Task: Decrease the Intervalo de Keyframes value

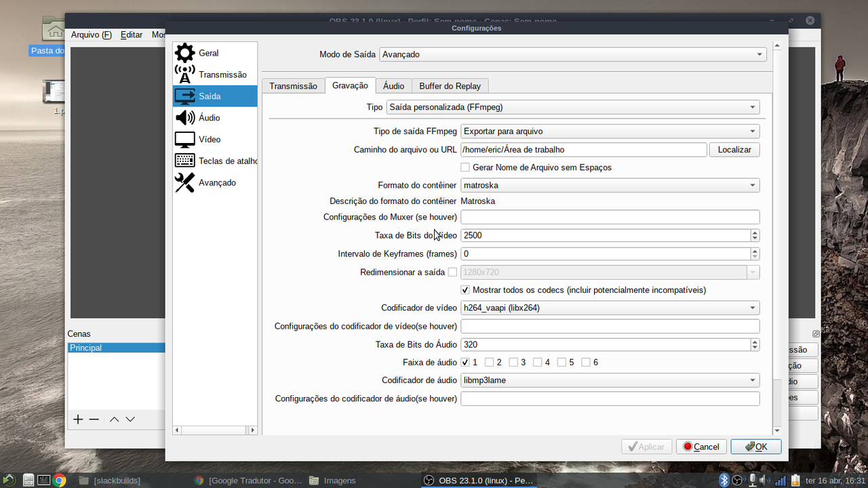Action: coord(755,257)
